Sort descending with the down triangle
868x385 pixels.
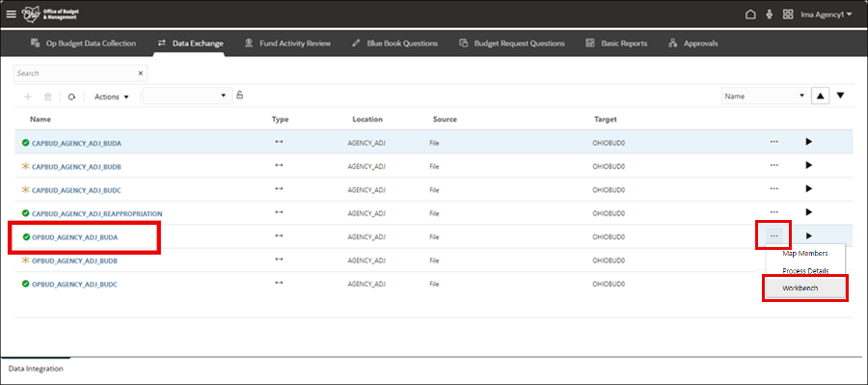(x=840, y=96)
